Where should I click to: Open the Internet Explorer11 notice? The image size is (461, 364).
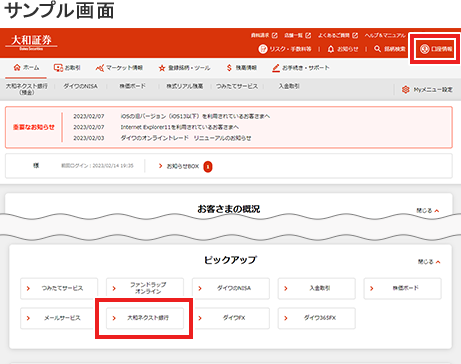[180, 127]
